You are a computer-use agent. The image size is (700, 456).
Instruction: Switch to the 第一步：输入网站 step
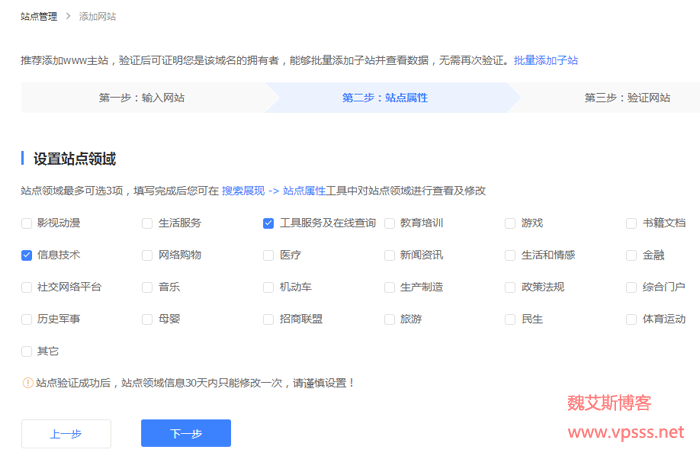[x=142, y=98]
